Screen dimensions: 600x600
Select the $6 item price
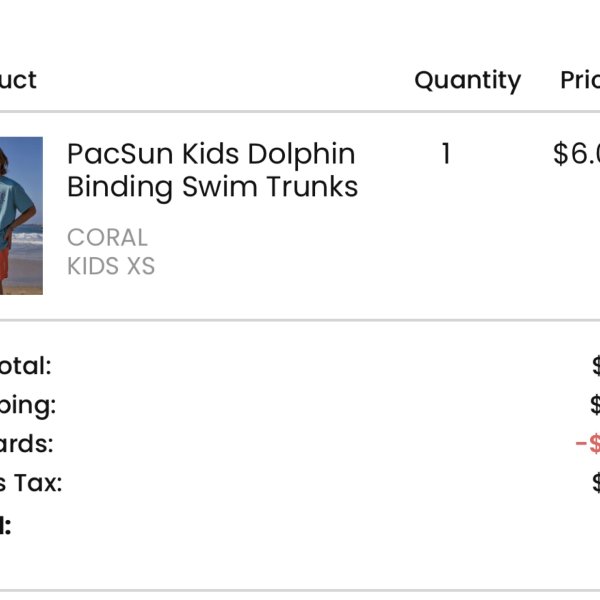pos(576,154)
